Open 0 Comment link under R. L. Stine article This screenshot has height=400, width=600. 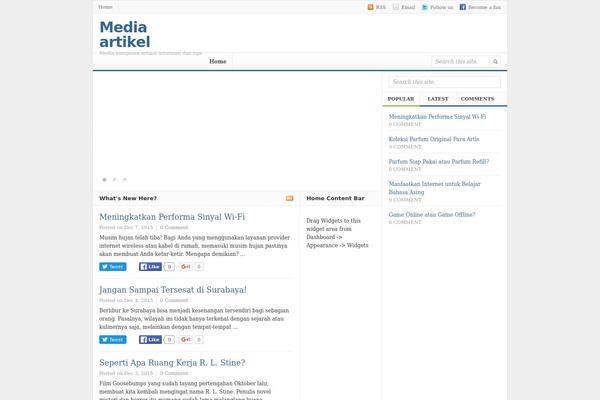pos(174,373)
